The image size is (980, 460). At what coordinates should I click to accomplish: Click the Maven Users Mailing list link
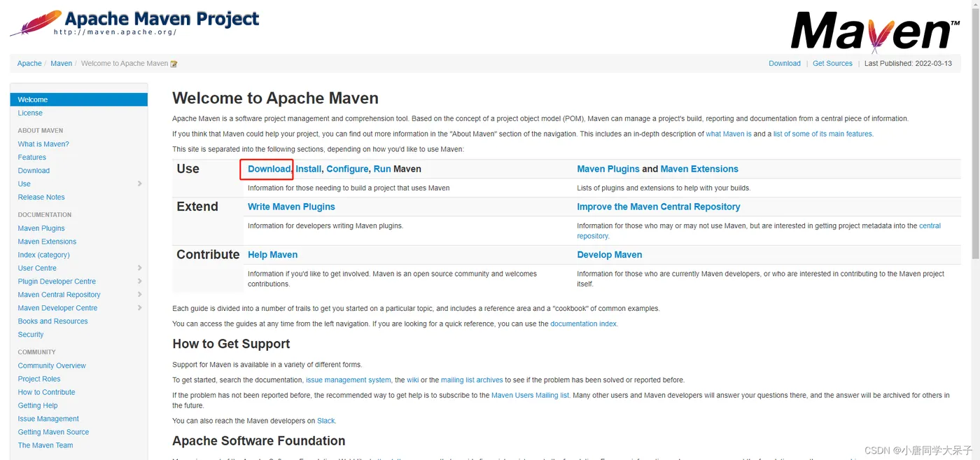click(530, 396)
